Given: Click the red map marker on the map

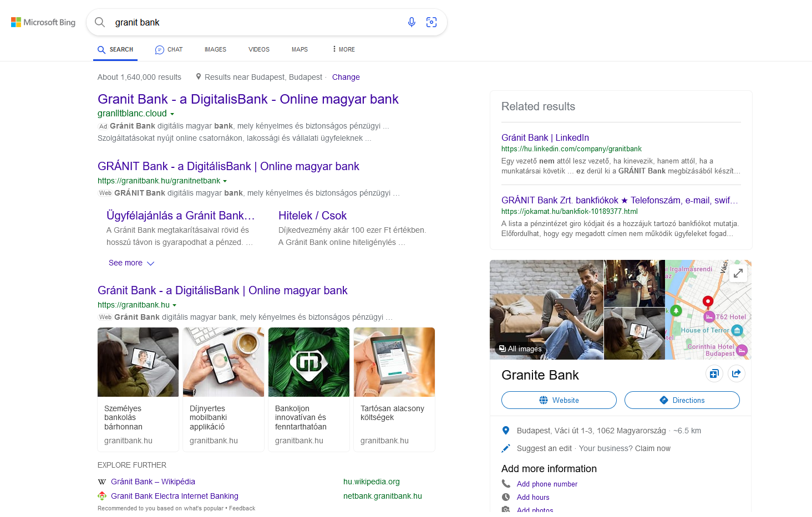Looking at the screenshot, I should [x=708, y=301].
